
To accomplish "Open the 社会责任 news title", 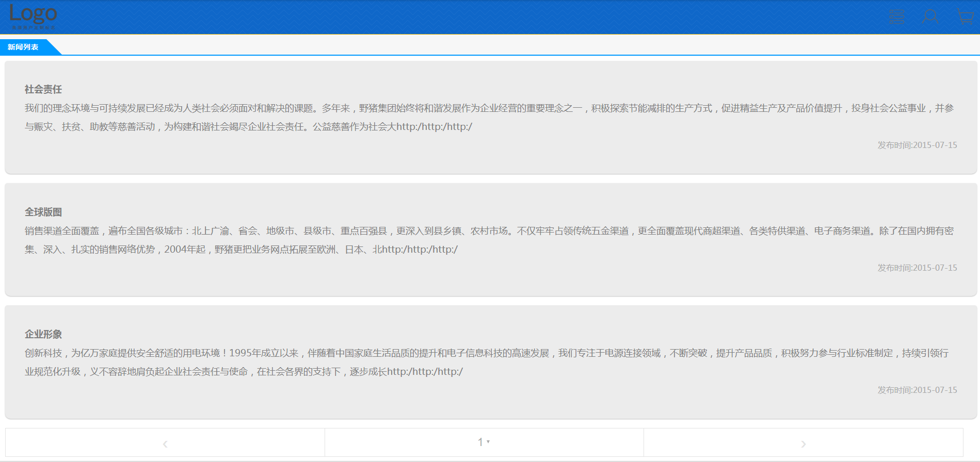I will tap(43, 89).
